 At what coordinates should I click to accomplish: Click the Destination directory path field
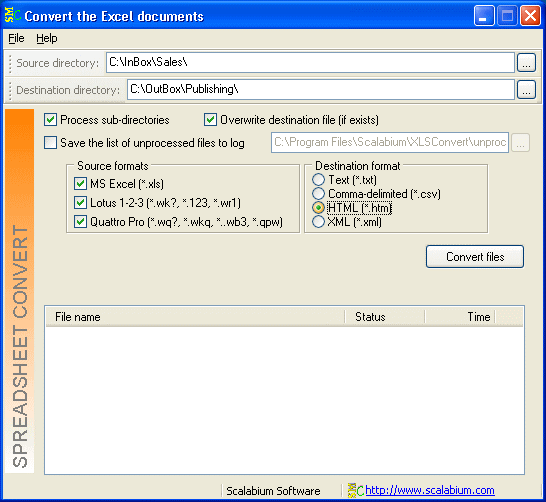[x=320, y=90]
